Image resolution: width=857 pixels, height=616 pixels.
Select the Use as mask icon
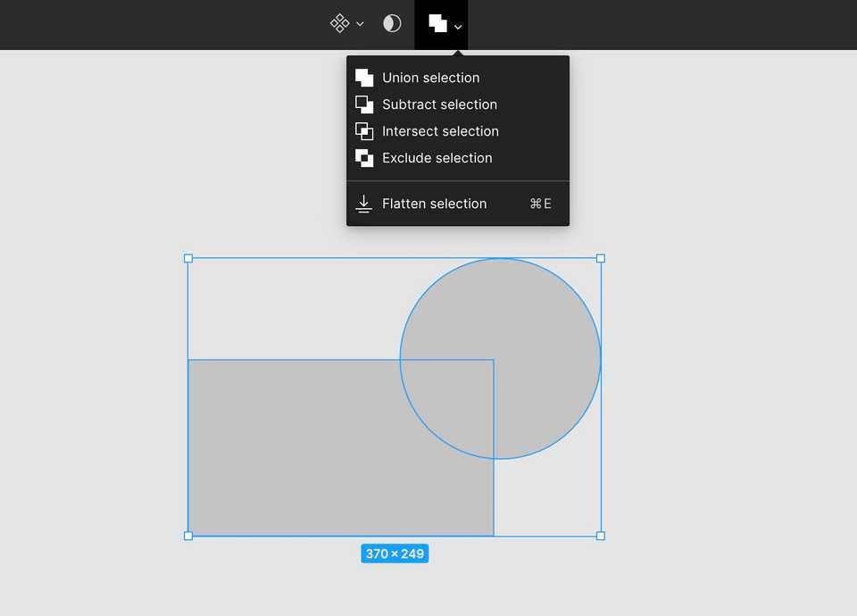(391, 23)
